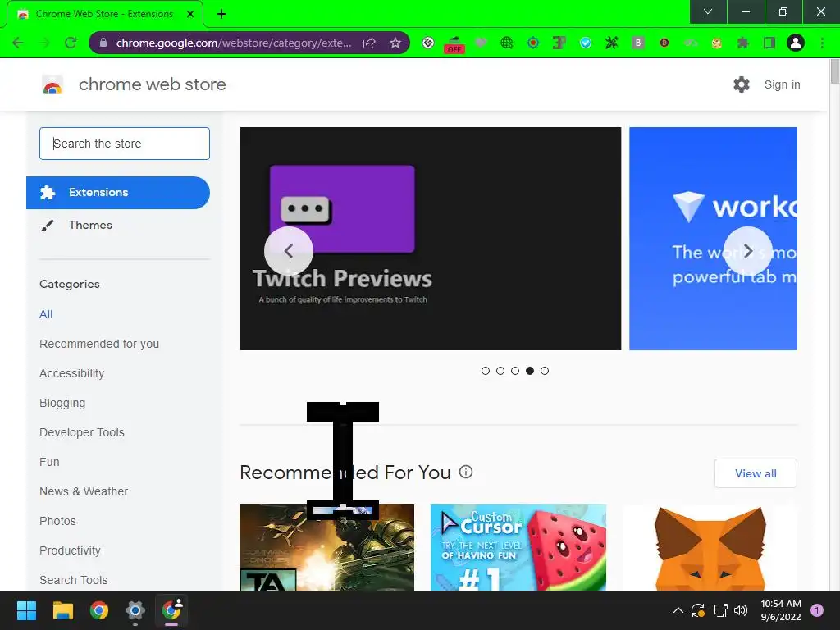Screen dimensions: 840x630
Task: Click the info icon beside Recommended For You
Action: (x=466, y=472)
